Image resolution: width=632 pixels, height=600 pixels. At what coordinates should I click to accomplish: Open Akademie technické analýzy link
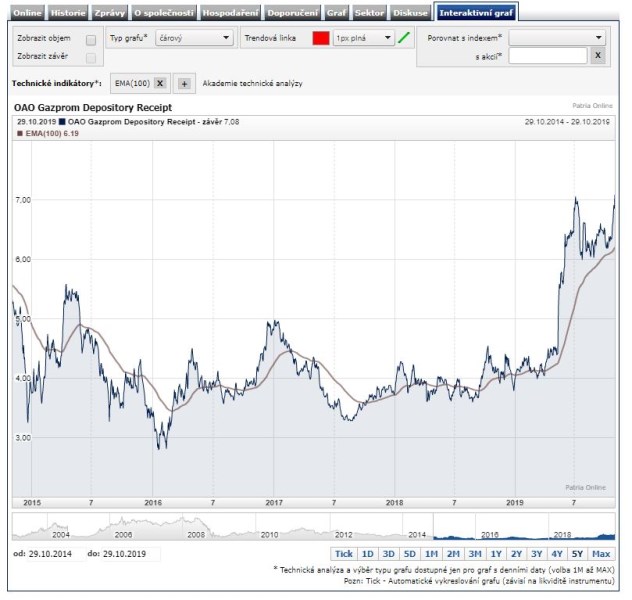(x=252, y=83)
